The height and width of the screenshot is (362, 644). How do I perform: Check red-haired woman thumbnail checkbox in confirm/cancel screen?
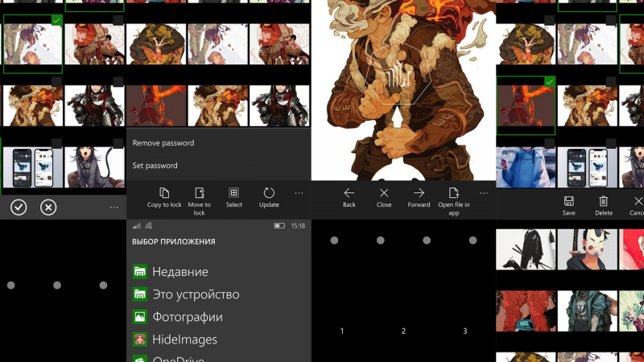118,20
